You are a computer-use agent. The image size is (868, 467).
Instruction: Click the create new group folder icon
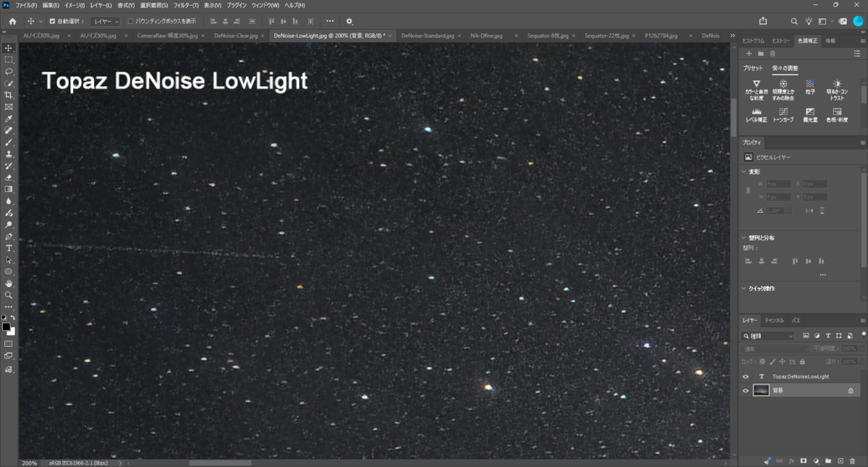point(827,460)
